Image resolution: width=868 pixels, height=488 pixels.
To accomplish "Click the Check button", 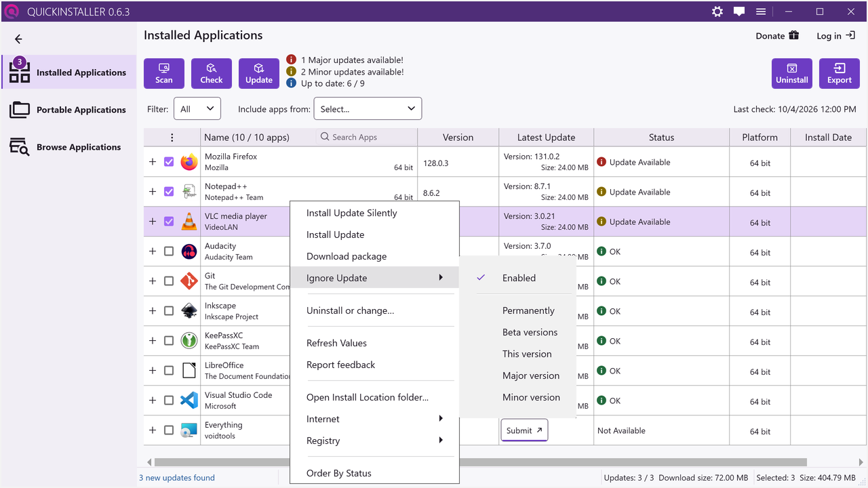I will click(212, 73).
